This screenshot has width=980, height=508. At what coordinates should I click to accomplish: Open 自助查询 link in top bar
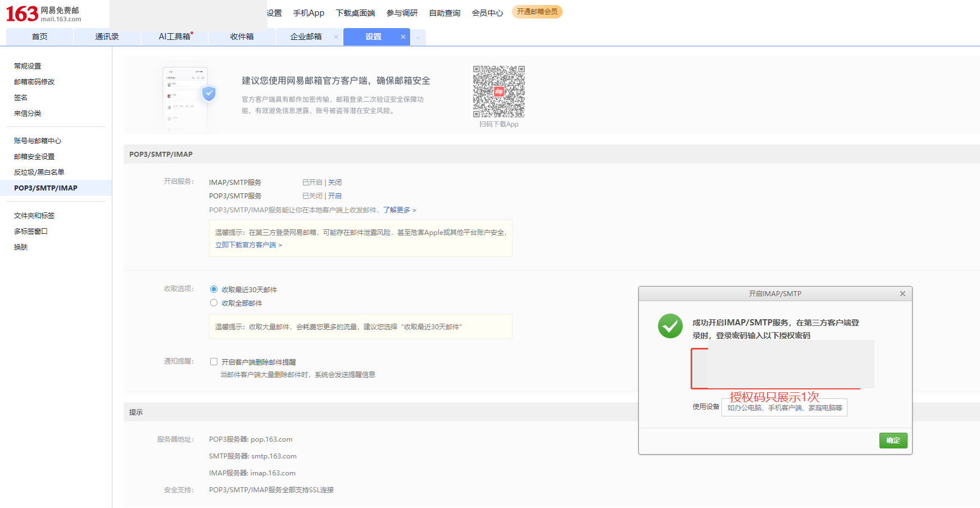pyautogui.click(x=444, y=13)
